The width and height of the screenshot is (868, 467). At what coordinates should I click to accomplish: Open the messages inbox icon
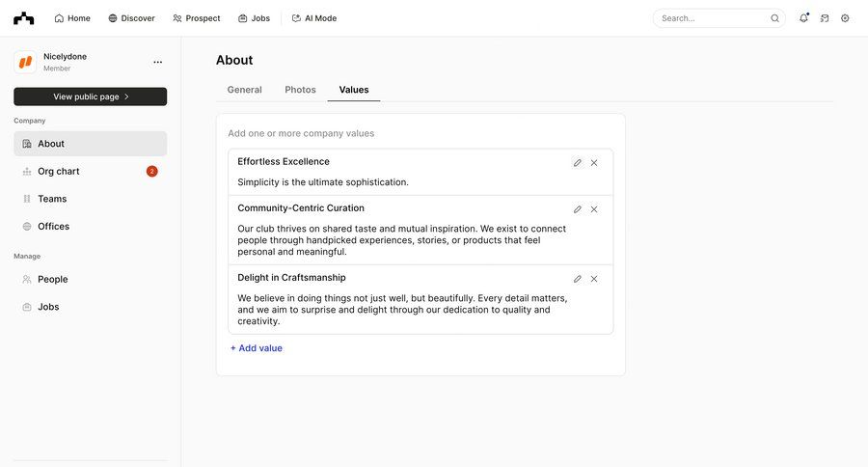tap(825, 18)
